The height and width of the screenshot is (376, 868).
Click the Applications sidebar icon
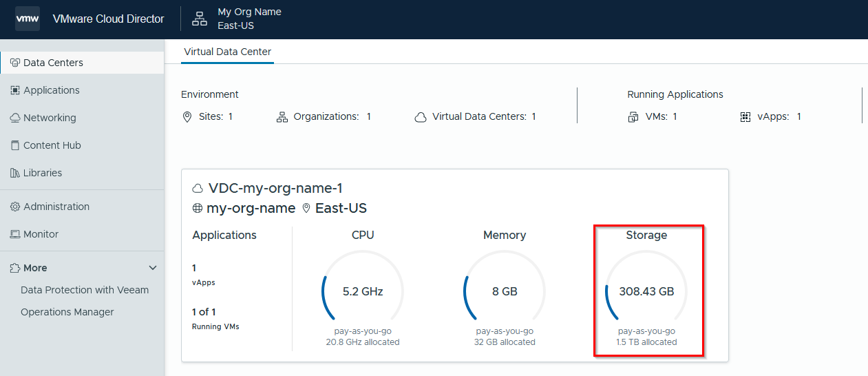point(15,90)
